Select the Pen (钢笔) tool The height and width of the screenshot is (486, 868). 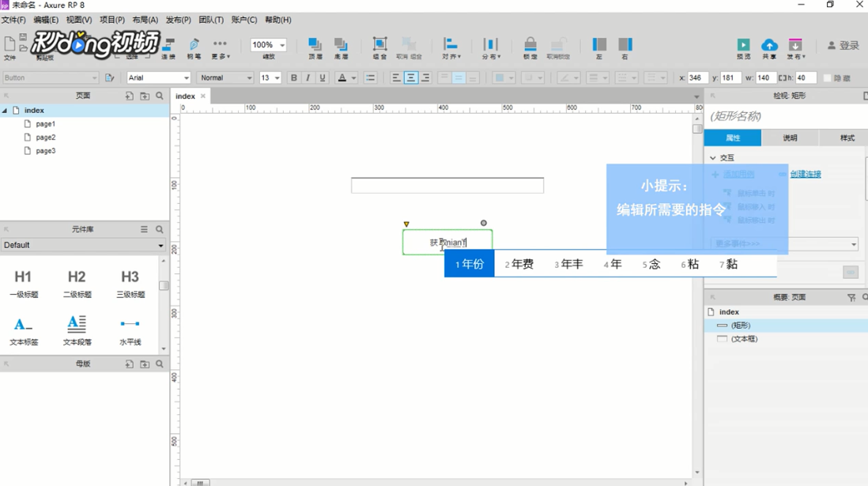pos(194,44)
